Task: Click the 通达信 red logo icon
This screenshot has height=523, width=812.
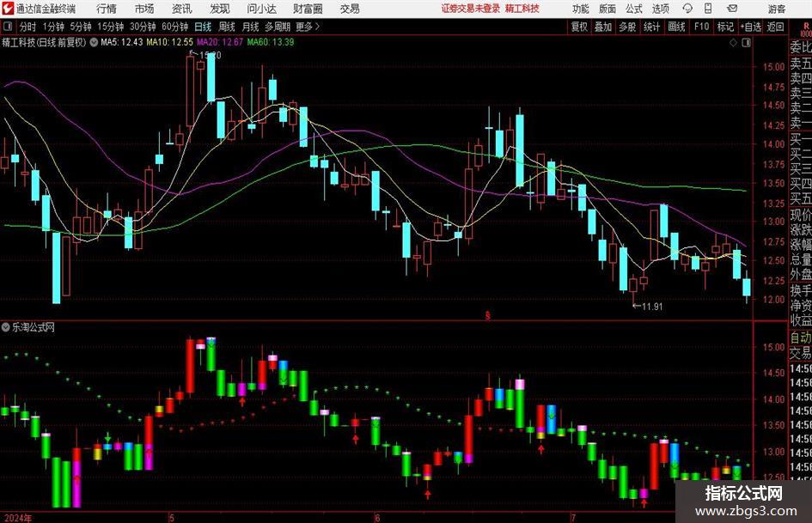Action: click(8, 9)
